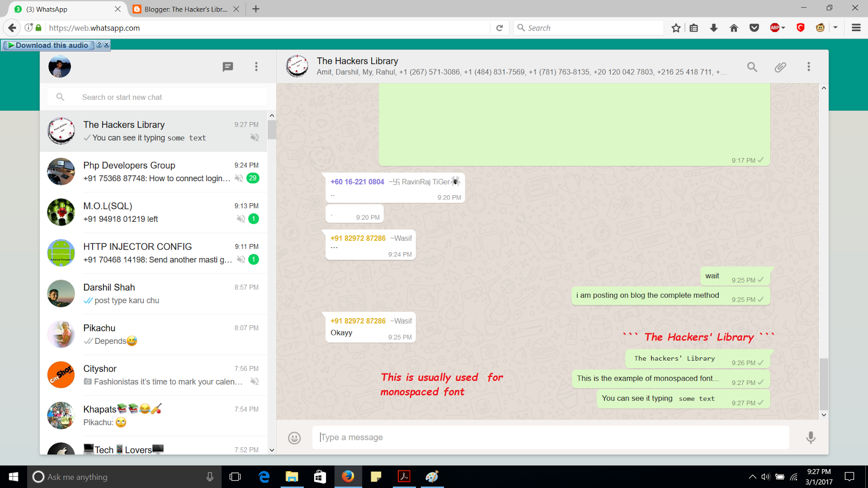
Task: Open the search engine dropdown in the search bar
Action: (521, 27)
